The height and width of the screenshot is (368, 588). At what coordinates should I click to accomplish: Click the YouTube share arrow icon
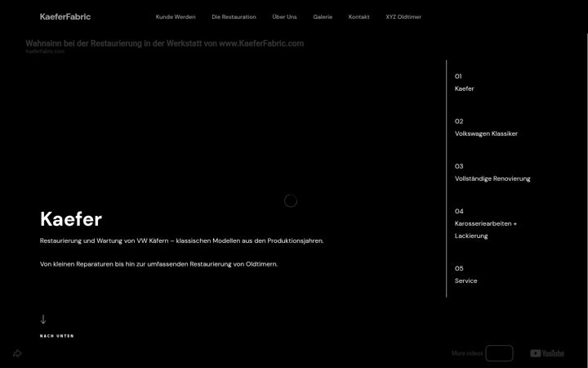coord(17,353)
